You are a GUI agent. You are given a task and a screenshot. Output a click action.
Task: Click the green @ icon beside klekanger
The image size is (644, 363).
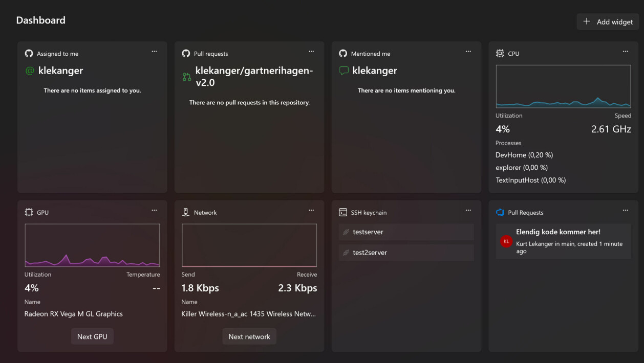[x=29, y=71]
